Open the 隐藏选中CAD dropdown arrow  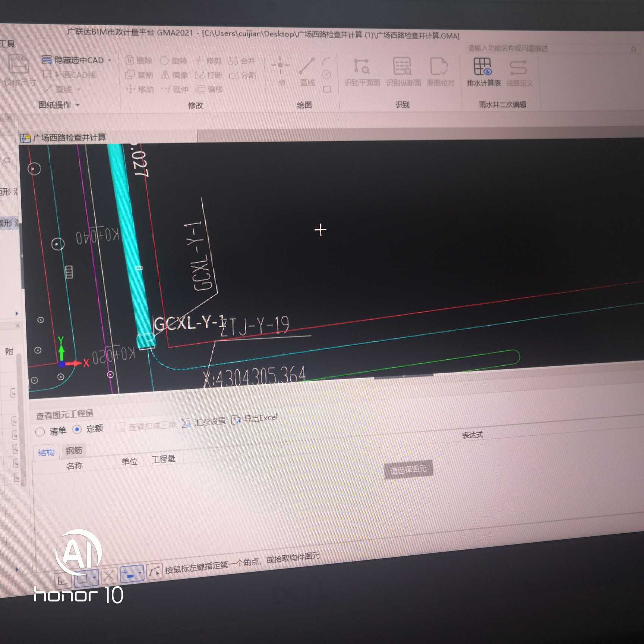[x=110, y=60]
